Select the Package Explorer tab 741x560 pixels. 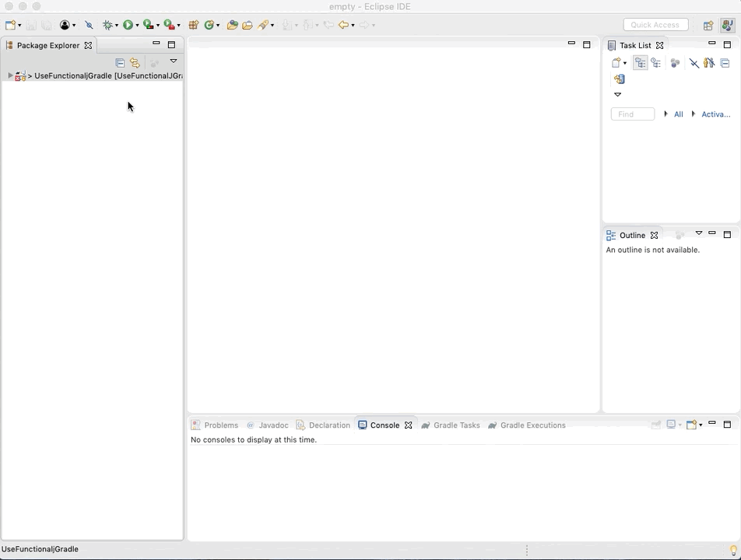pyautogui.click(x=48, y=45)
